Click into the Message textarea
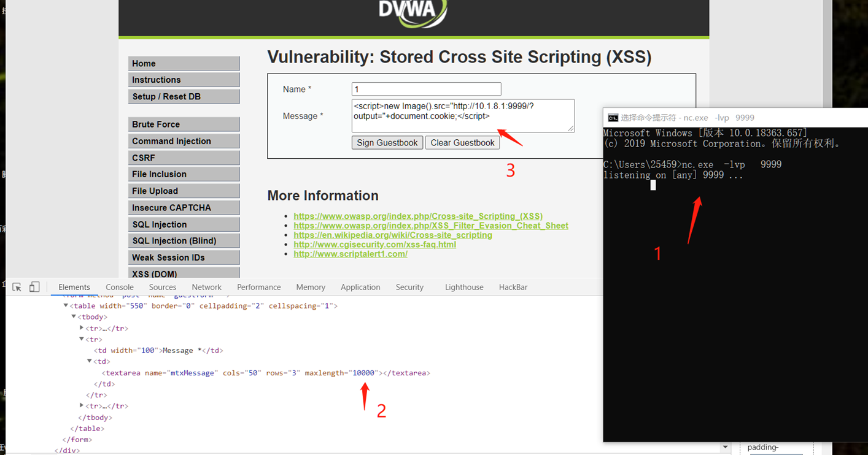Viewport: 868px width, 455px height. 463,116
